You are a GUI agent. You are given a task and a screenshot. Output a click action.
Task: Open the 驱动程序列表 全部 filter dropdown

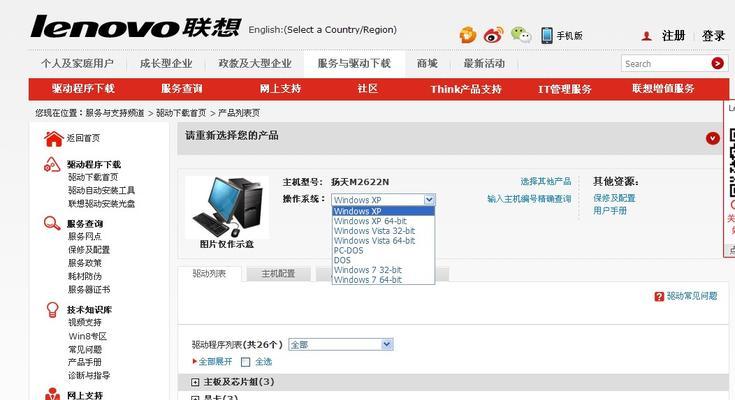point(341,345)
